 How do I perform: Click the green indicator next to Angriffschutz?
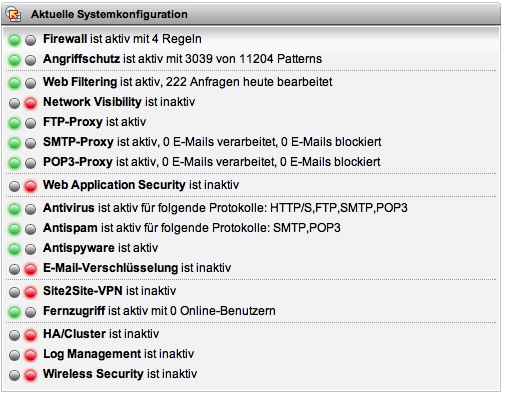14,60
